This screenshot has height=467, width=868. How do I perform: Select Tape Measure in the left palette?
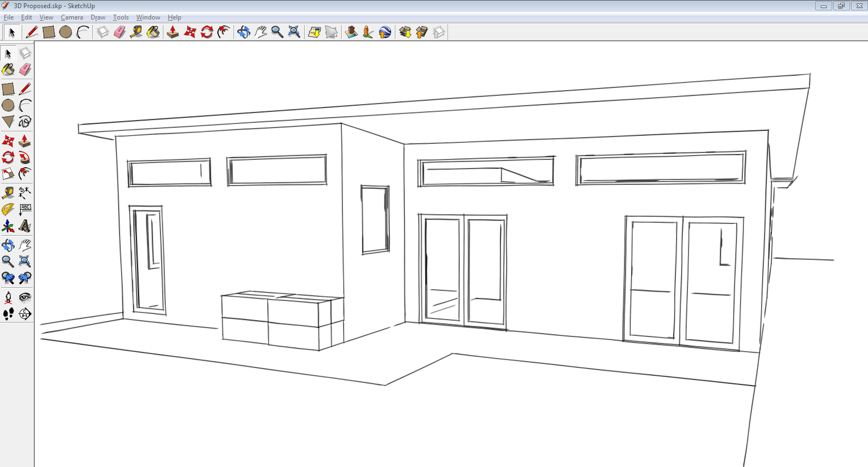point(8,193)
